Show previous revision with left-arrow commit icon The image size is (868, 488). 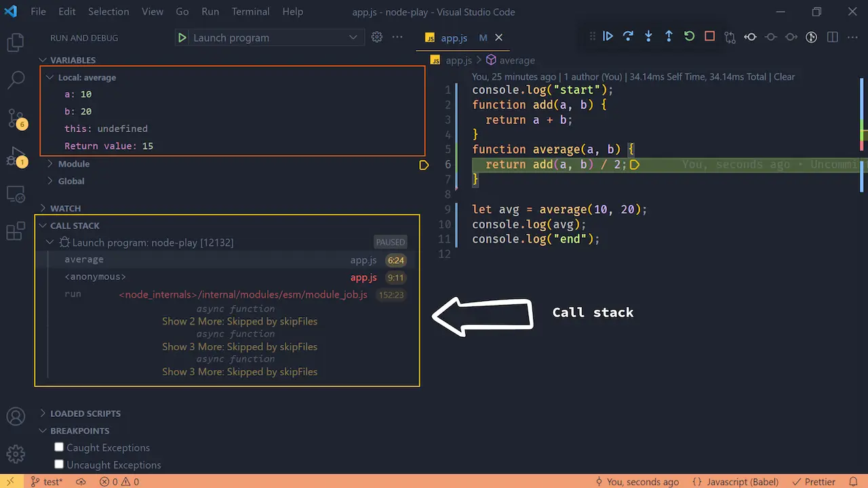tap(750, 37)
